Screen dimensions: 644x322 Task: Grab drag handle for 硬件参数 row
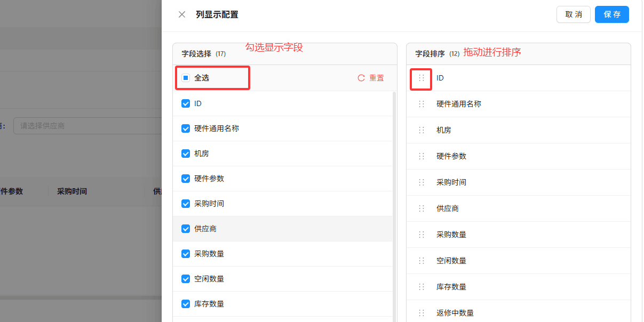point(422,156)
